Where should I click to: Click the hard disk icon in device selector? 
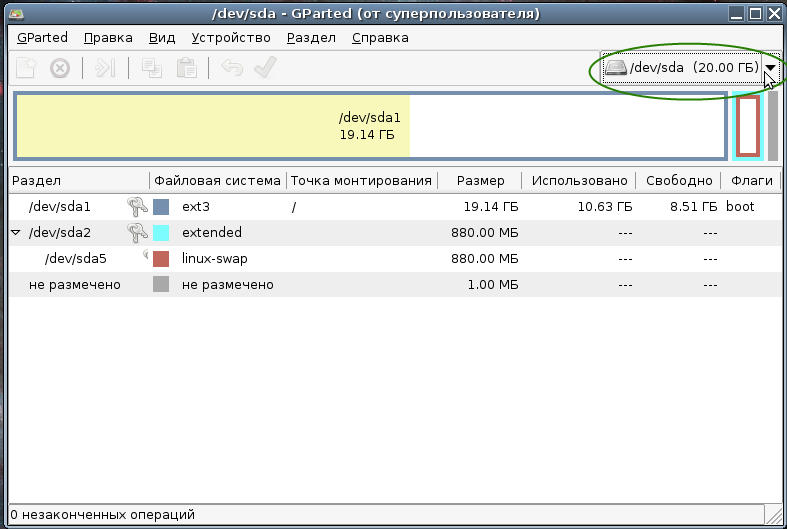tap(615, 67)
